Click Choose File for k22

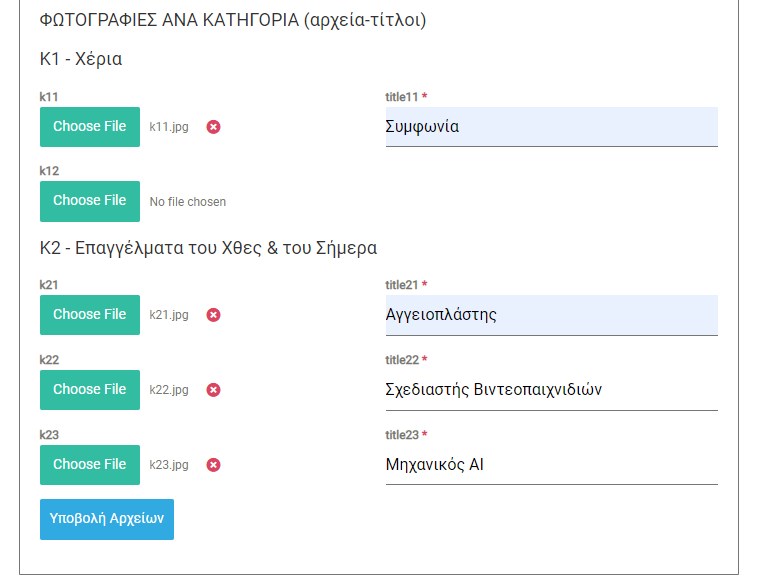pyautogui.click(x=90, y=390)
